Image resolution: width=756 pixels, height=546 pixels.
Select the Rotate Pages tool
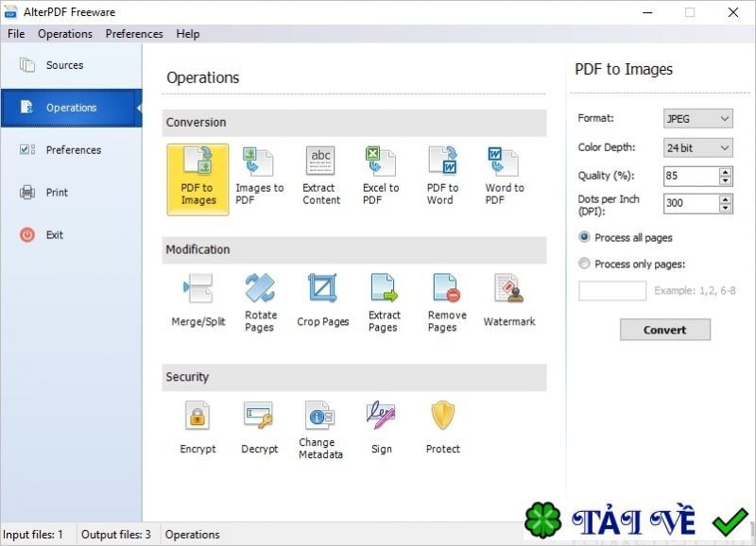(x=261, y=303)
